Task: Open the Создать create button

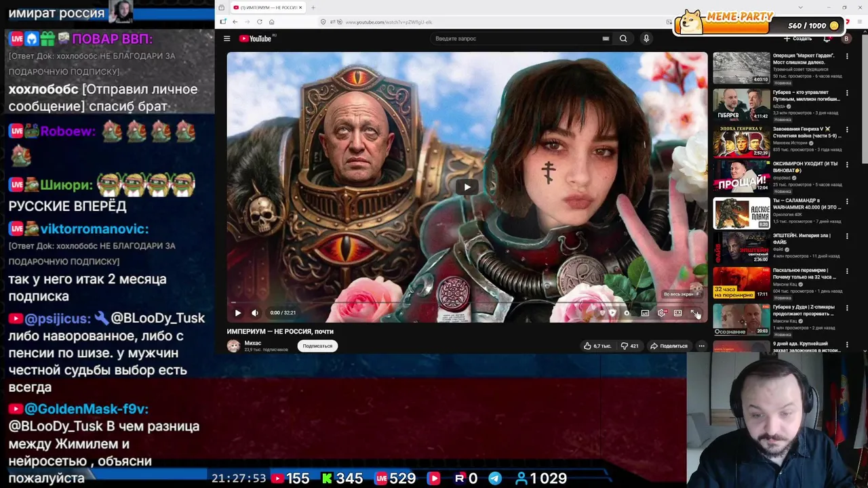Action: [x=798, y=39]
